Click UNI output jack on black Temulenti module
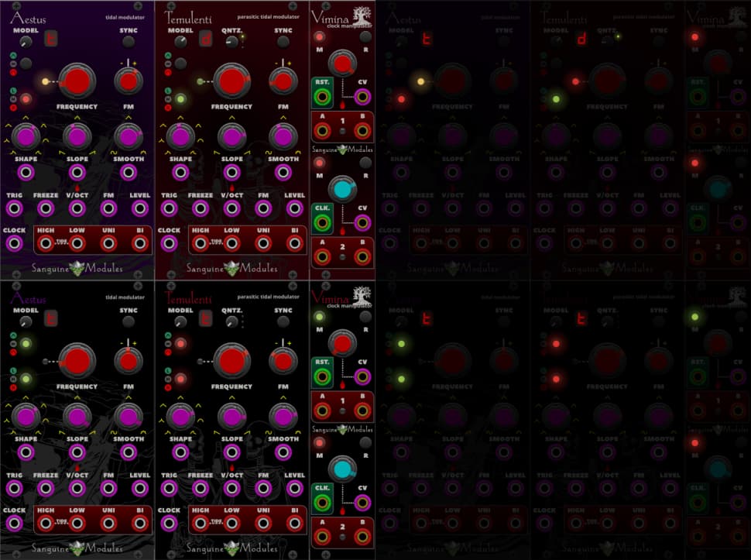Image resolution: width=751 pixels, height=560 pixels. (263, 524)
